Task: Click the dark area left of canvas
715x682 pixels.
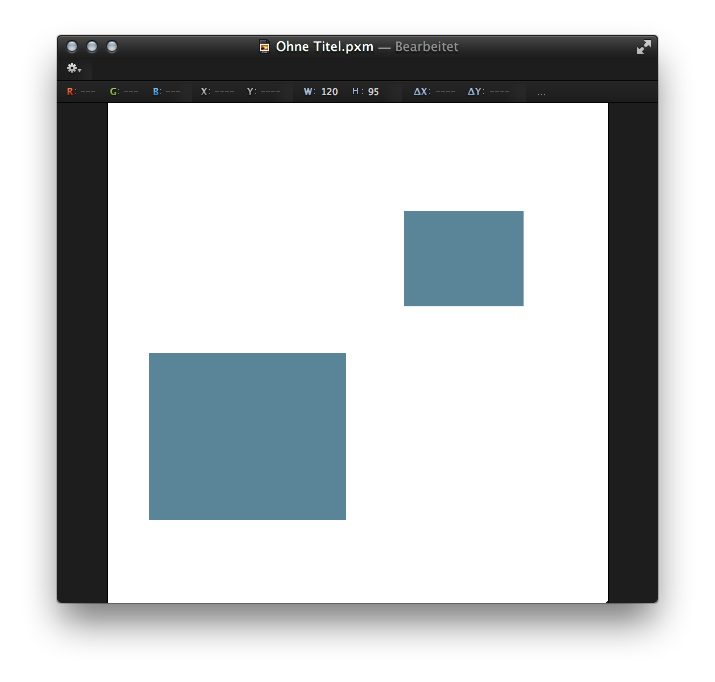Action: 82,350
